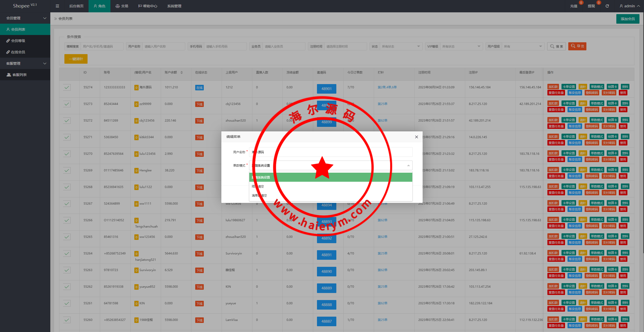Click the refresh icon in top bar
Screen dimensions: 644x332
click(x=607, y=6)
